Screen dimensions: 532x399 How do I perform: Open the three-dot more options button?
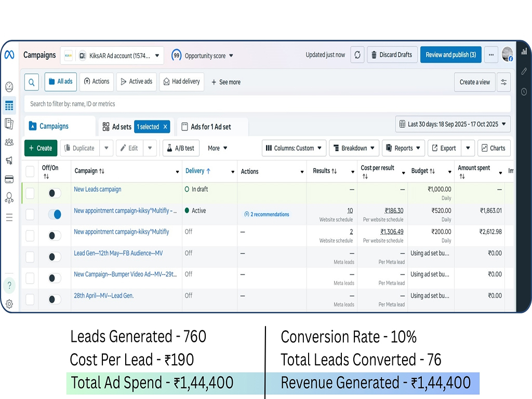coord(491,55)
